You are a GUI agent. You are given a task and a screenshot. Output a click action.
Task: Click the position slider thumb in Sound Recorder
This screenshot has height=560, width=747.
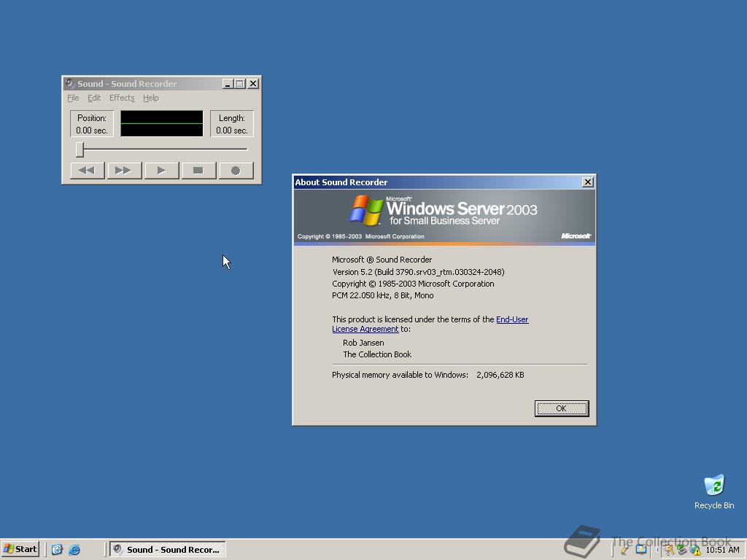pyautogui.click(x=80, y=149)
